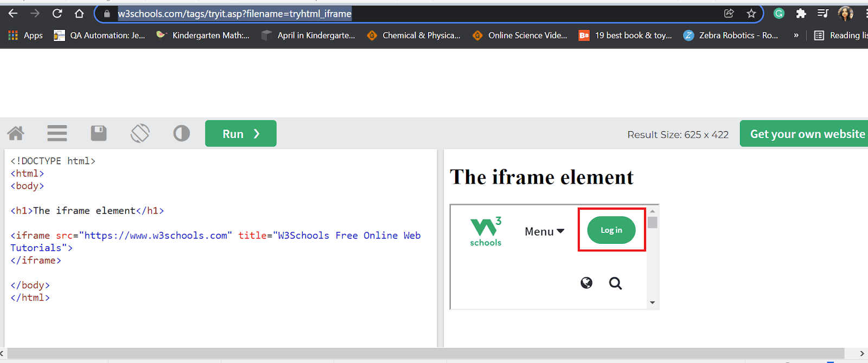Click the W3Schools logo in the iframe

486,231
